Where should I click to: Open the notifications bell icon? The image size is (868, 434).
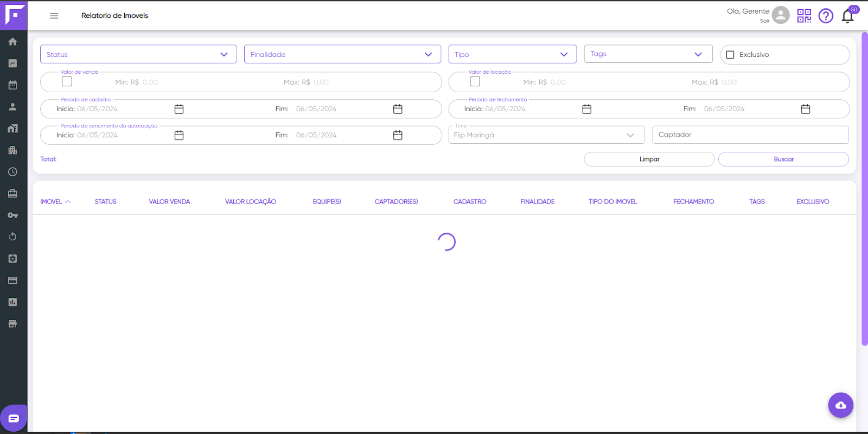847,16
